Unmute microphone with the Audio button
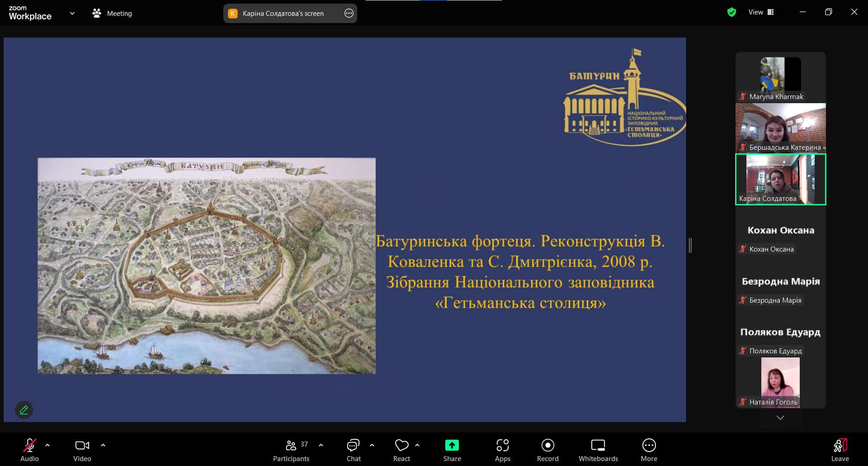868x466 pixels. 29,450
